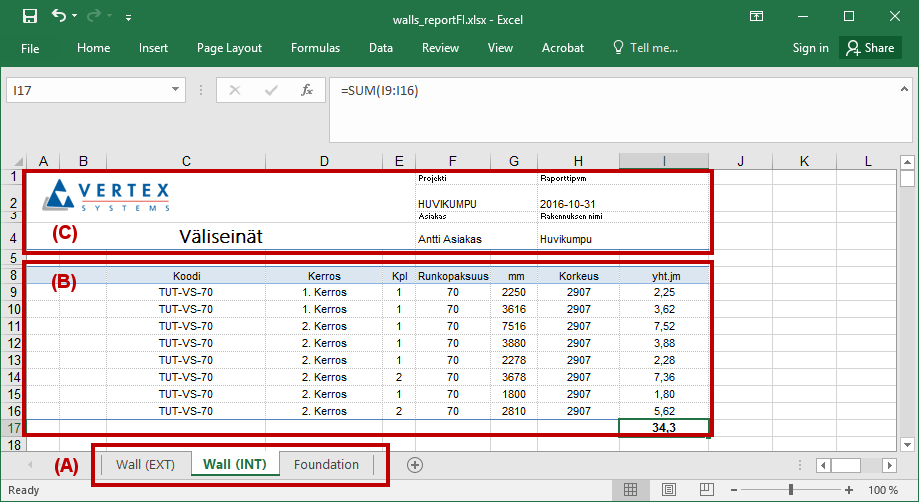Click the Share button
Screen dimensions: 919x502
(868, 48)
